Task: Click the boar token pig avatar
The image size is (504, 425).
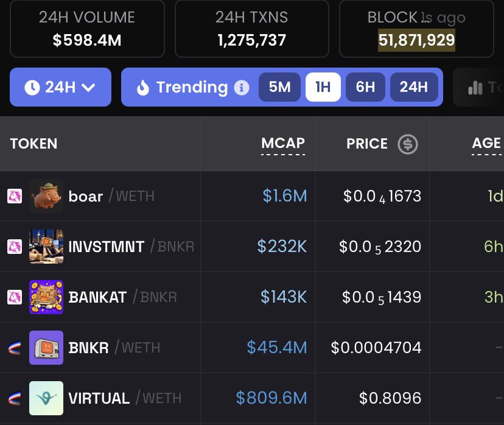Action: tap(46, 196)
